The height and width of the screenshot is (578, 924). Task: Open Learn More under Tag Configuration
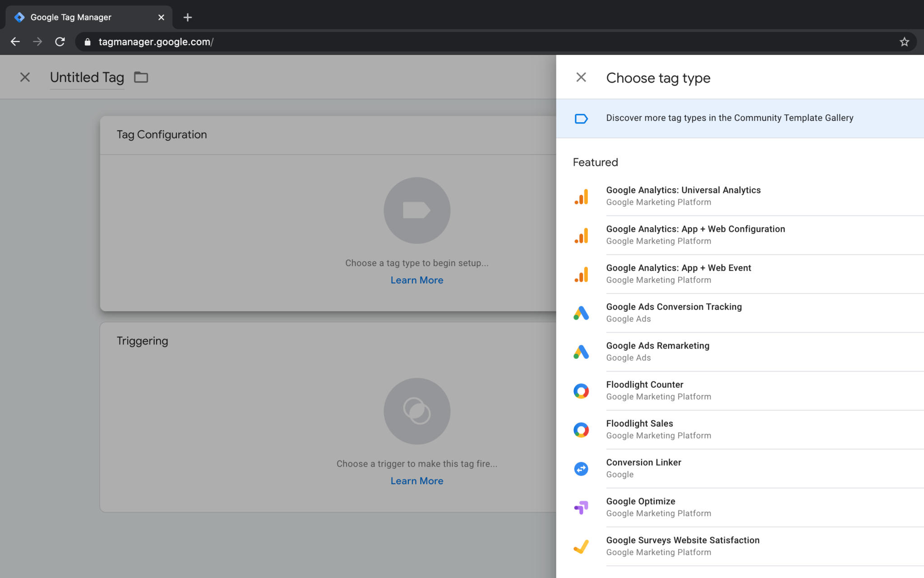416,280
